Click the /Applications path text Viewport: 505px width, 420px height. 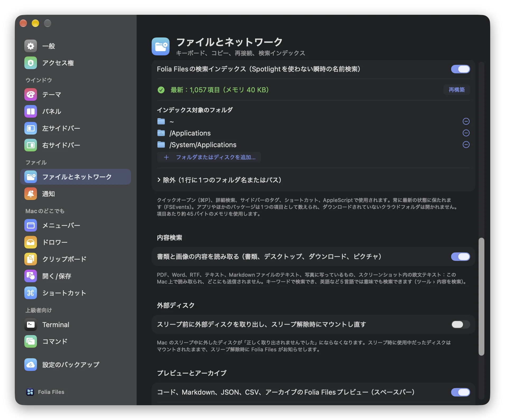pos(190,133)
